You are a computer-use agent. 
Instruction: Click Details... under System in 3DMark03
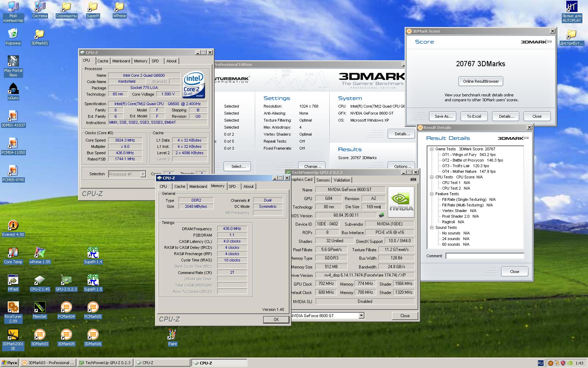tap(401, 134)
